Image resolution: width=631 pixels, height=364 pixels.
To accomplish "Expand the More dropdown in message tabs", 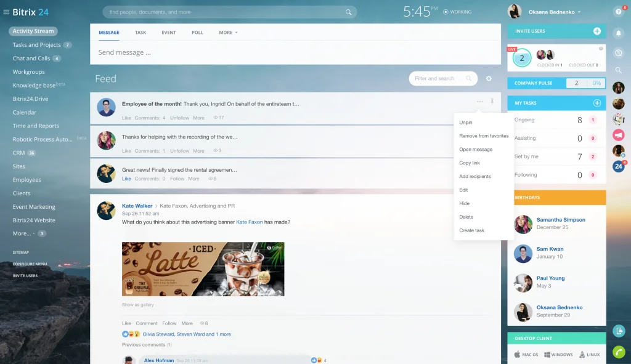I will (227, 33).
